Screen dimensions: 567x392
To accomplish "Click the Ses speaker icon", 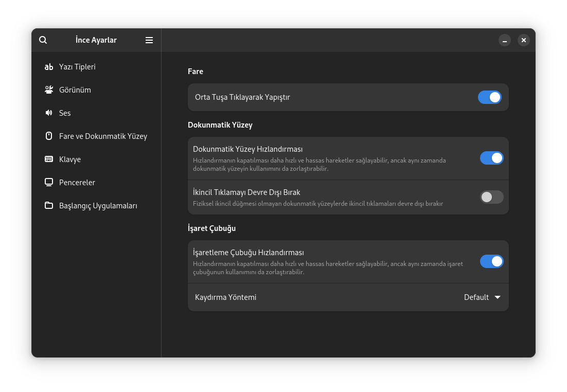I will click(x=49, y=113).
